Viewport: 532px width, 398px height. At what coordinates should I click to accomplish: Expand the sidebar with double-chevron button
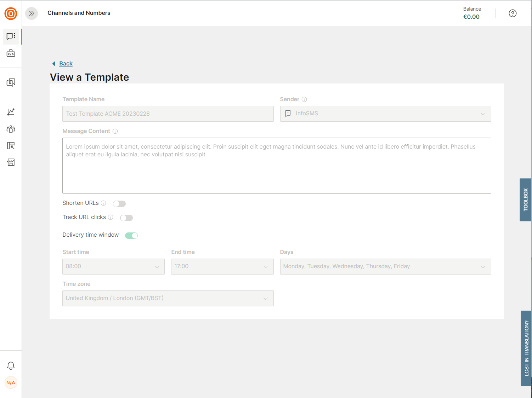[x=32, y=13]
